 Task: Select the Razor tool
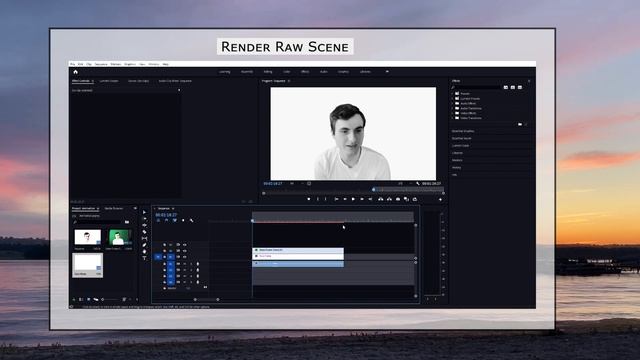(144, 232)
